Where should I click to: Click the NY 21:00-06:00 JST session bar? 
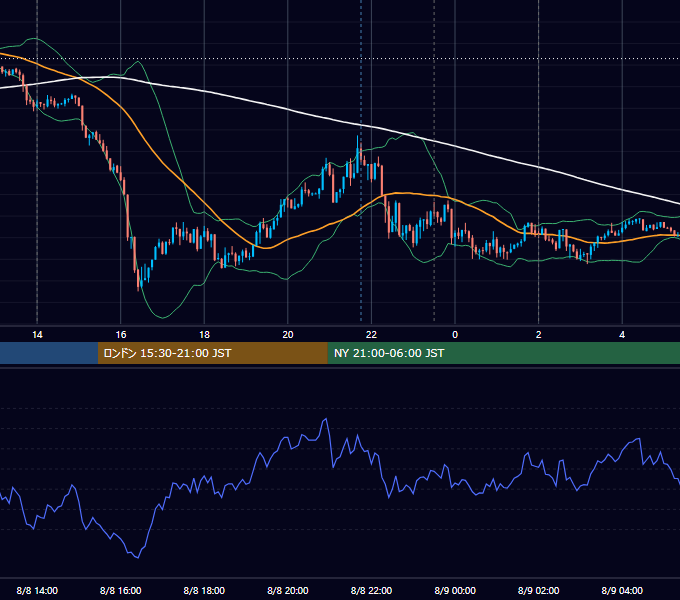(503, 353)
